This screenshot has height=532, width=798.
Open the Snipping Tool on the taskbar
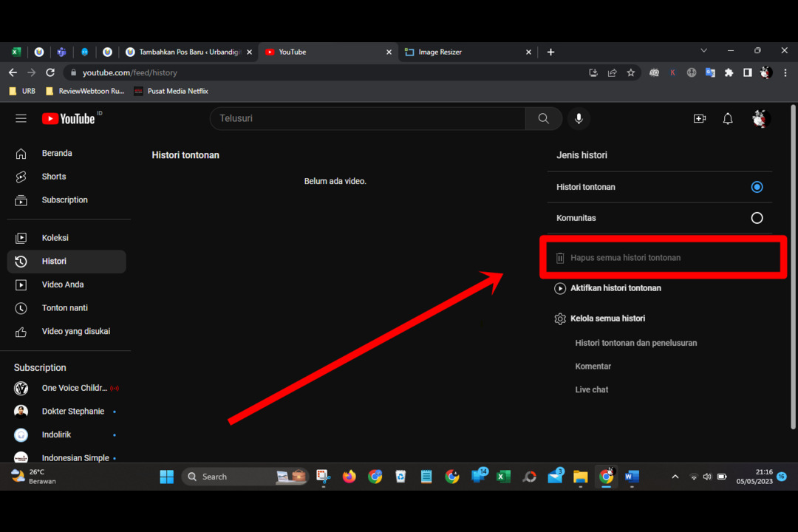324,477
